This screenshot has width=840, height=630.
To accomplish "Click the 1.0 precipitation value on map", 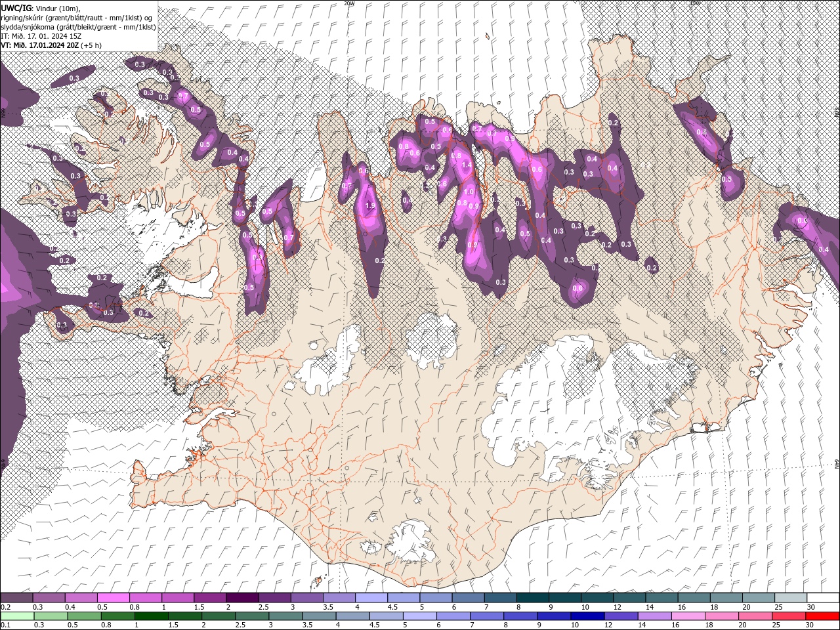I will pyautogui.click(x=469, y=192).
